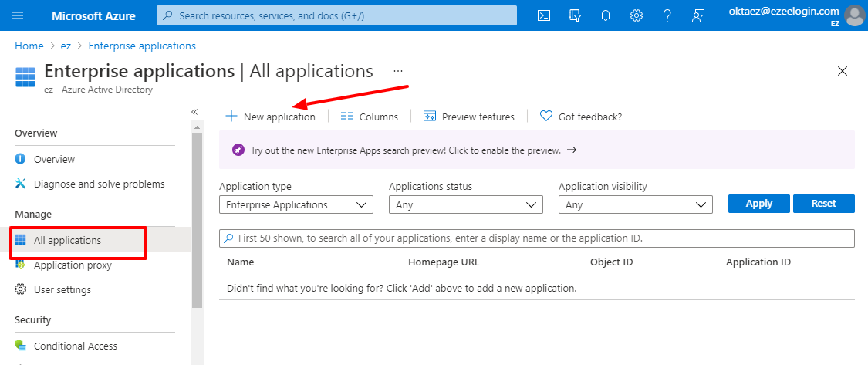868x365 pixels.
Task: Open the ellipsis more options beside title
Action: tap(398, 72)
